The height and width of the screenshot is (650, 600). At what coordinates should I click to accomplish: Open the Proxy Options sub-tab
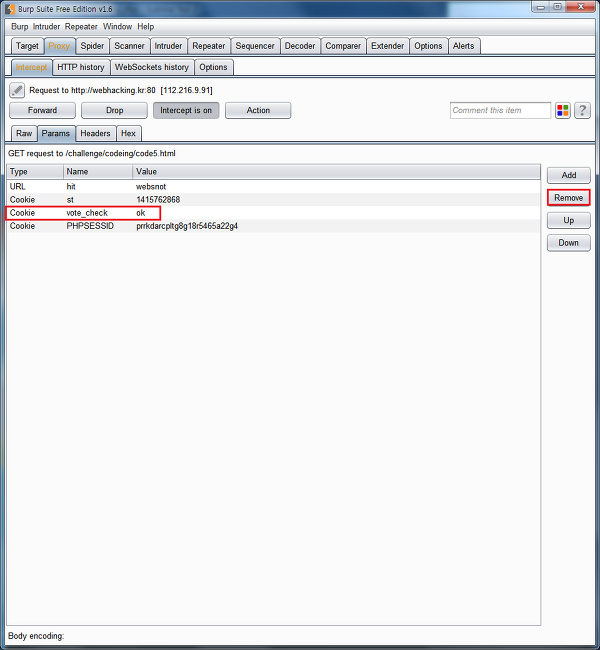[x=213, y=67]
